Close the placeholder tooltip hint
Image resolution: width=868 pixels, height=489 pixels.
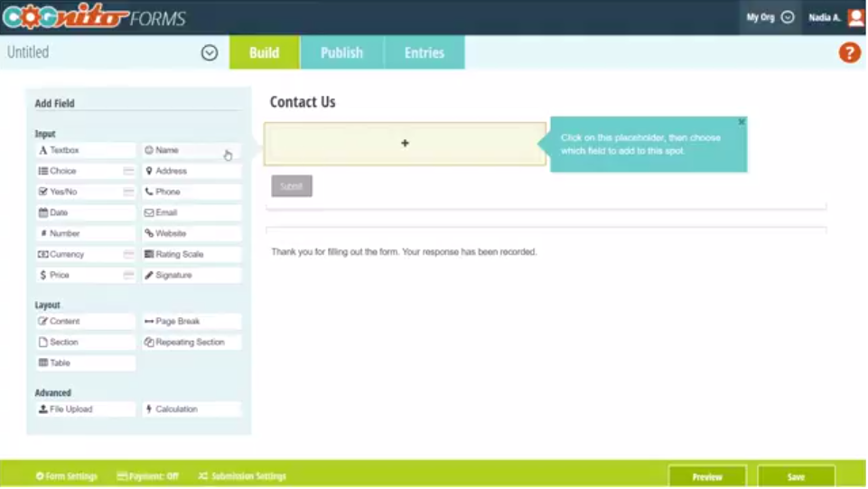click(x=742, y=122)
